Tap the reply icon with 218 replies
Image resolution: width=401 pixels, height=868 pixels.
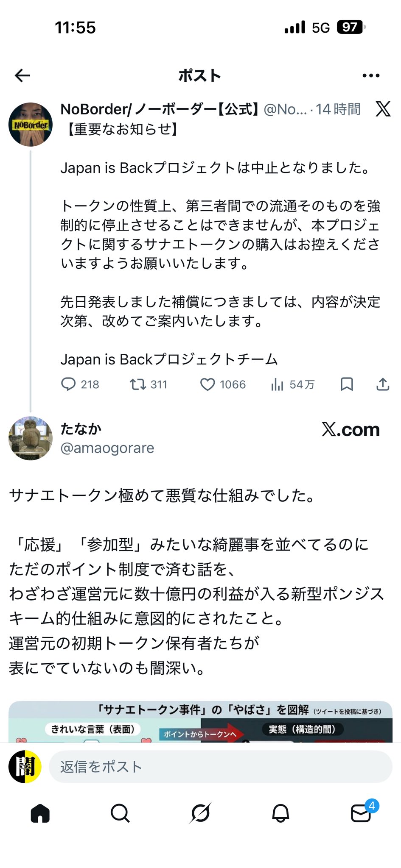tap(68, 384)
